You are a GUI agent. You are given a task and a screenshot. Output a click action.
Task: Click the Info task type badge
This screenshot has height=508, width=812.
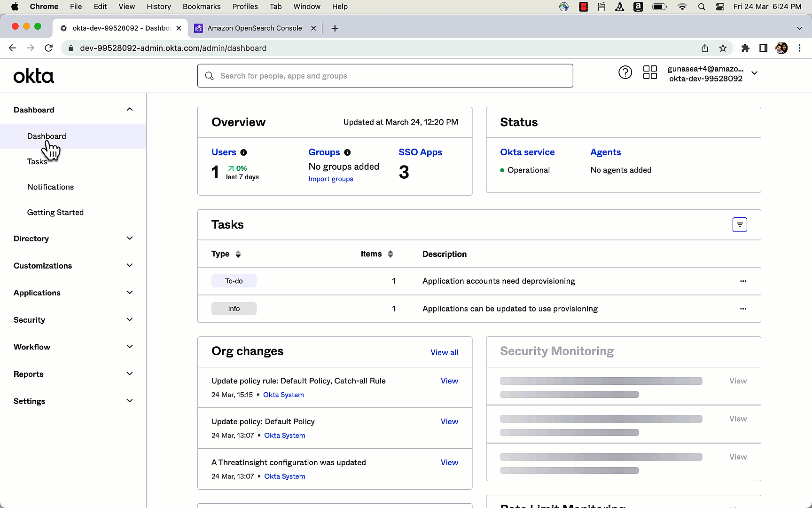click(234, 309)
